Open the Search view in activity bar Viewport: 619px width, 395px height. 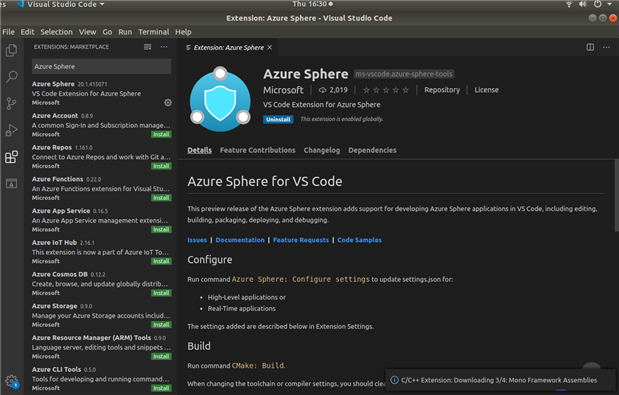(x=11, y=77)
